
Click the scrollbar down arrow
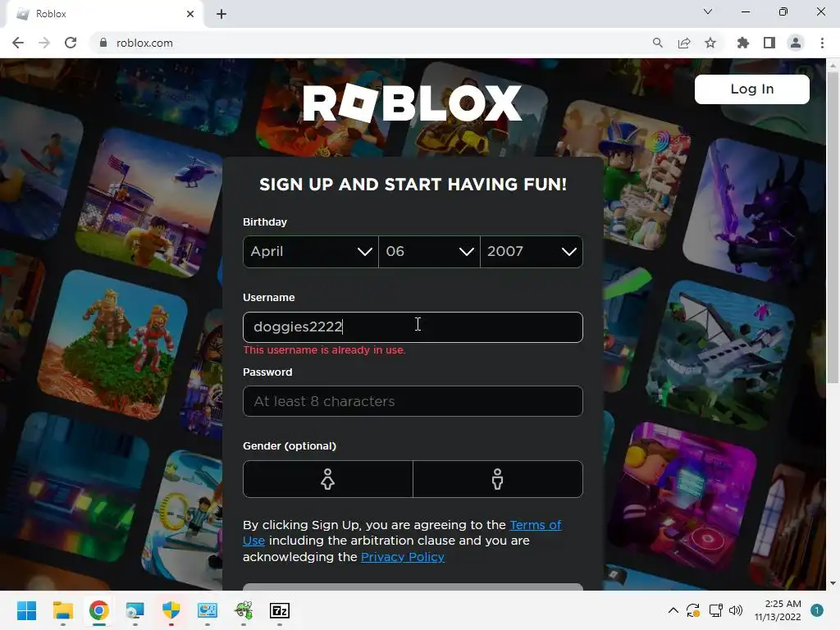(x=833, y=583)
